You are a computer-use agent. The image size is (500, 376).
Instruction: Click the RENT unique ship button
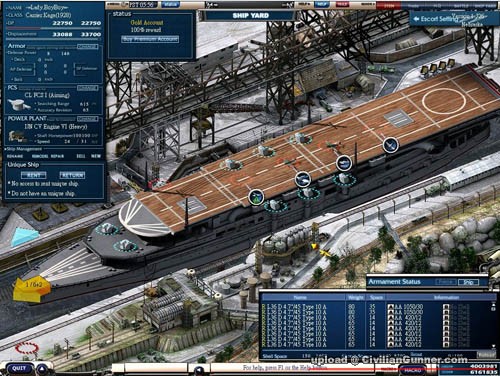pos(34,175)
